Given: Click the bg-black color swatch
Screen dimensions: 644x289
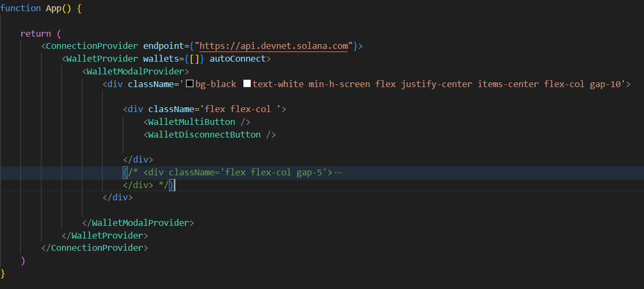Looking at the screenshot, I should (189, 84).
